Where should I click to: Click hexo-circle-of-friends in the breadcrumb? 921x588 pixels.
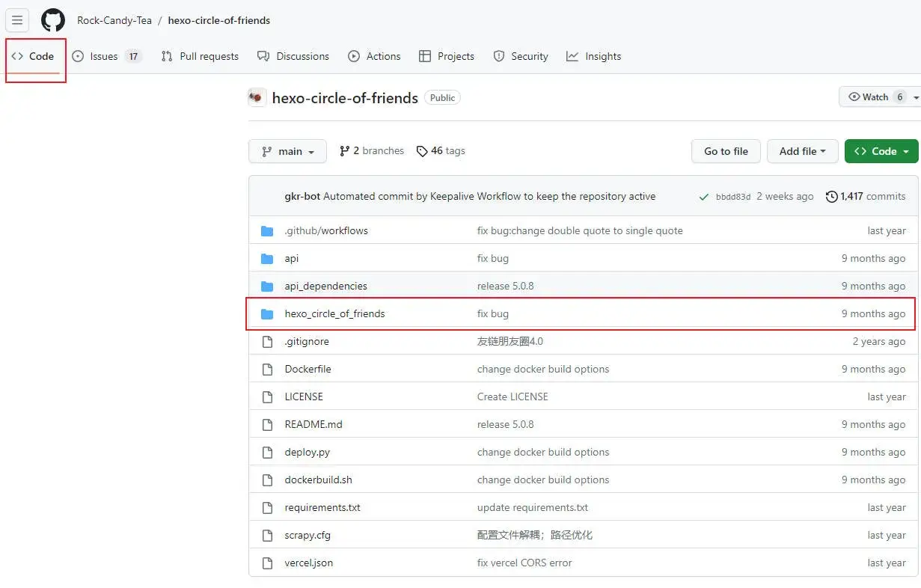219,20
